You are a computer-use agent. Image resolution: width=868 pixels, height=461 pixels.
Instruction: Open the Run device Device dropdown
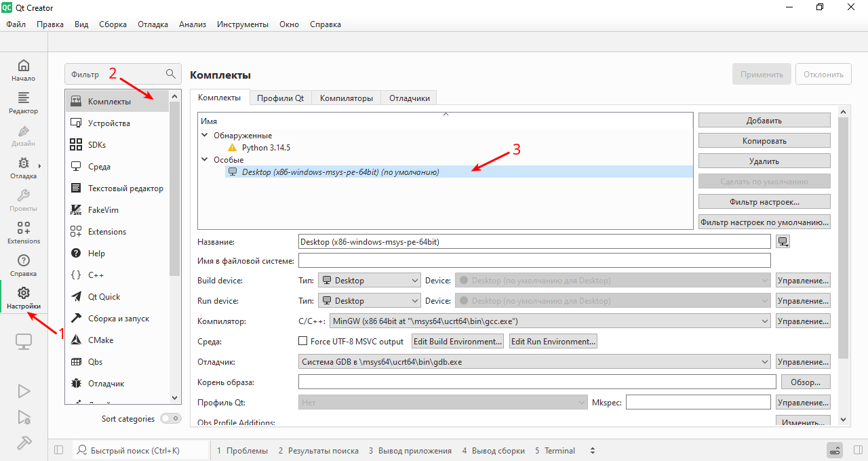[x=613, y=301]
